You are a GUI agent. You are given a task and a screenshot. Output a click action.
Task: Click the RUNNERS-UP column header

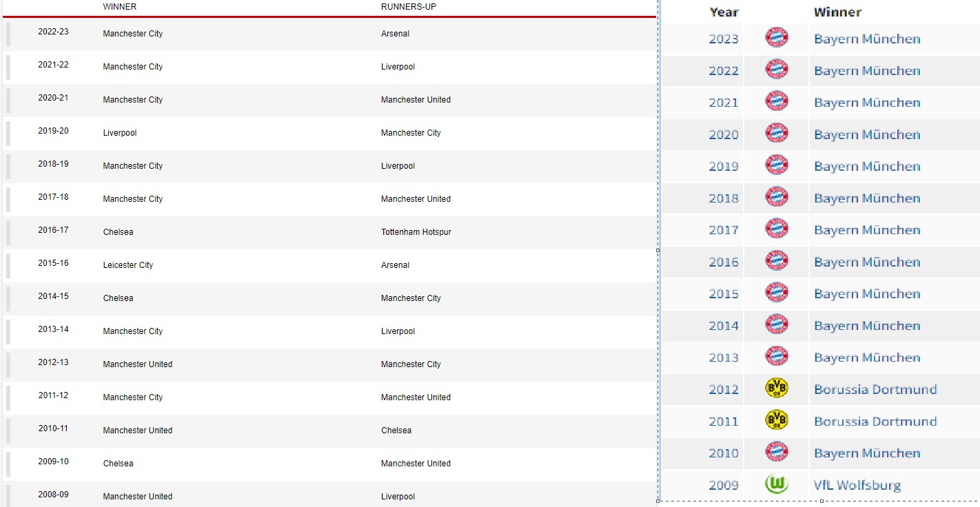409,7
